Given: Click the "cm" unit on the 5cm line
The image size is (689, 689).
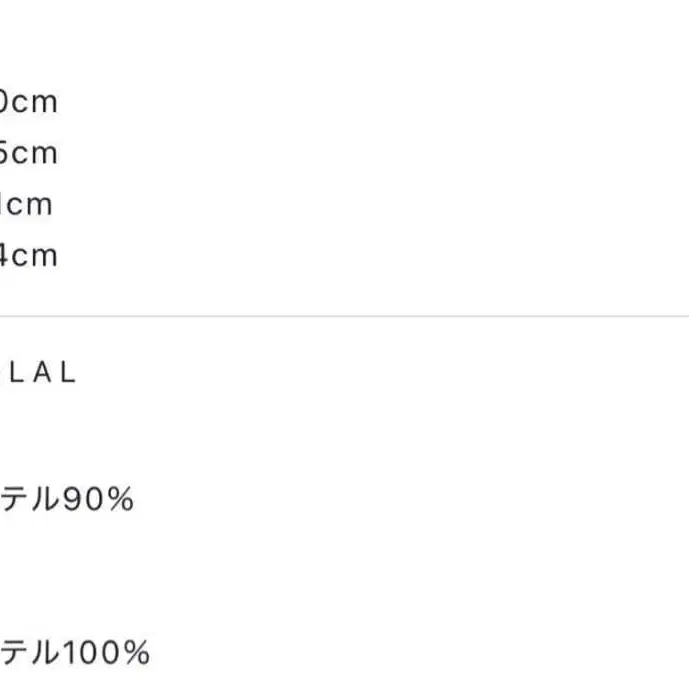Looking at the screenshot, I should pos(36,154).
